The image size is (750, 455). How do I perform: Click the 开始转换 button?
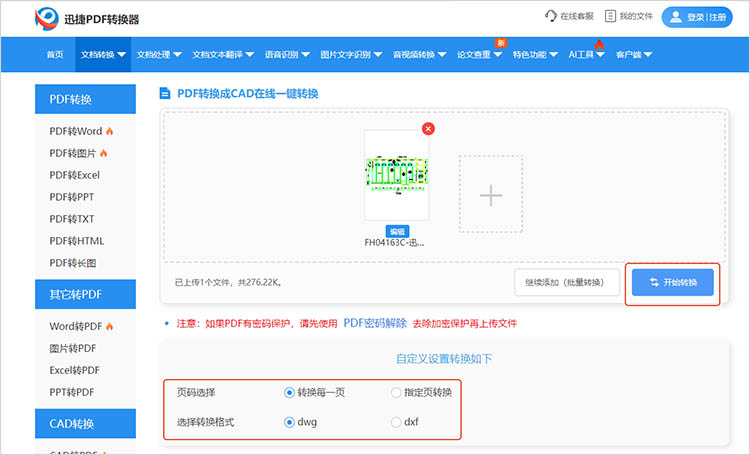[x=673, y=282]
